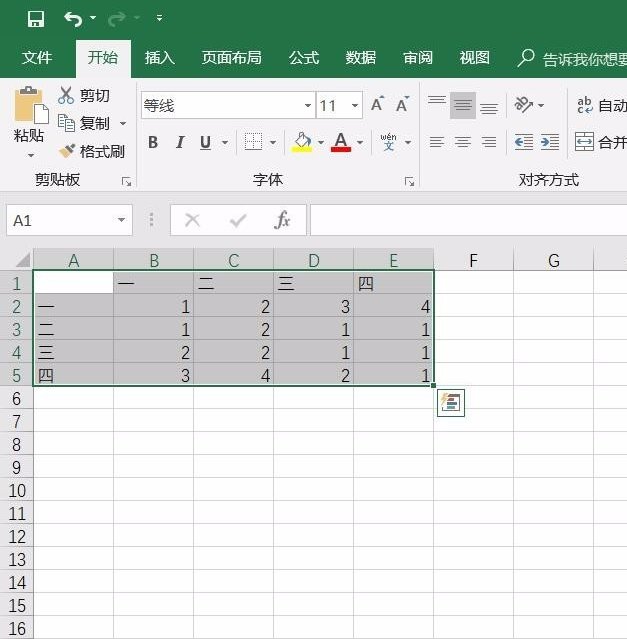Click the Undo arrow icon
Viewport: 627px width, 639px height.
73,19
